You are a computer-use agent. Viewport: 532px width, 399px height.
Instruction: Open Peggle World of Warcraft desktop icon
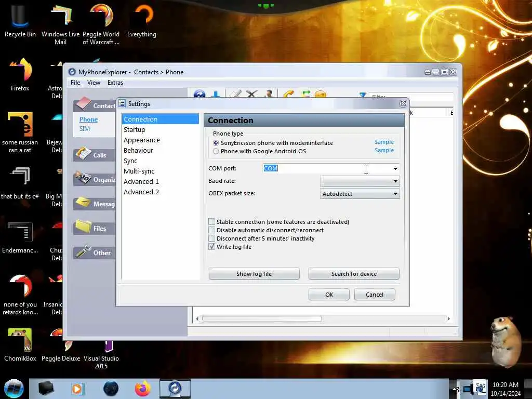coord(101,24)
